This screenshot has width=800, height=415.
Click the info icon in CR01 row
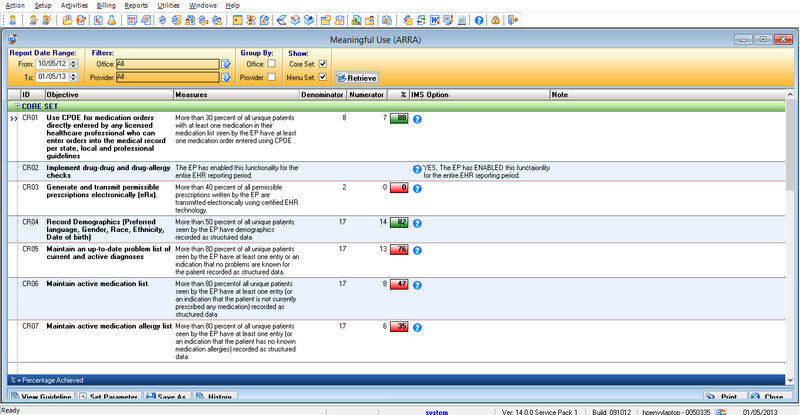point(417,118)
